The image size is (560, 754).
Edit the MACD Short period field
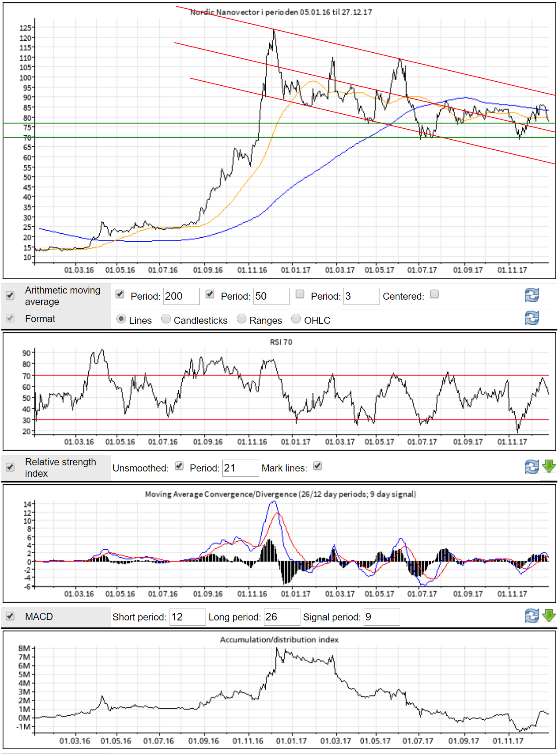point(188,617)
